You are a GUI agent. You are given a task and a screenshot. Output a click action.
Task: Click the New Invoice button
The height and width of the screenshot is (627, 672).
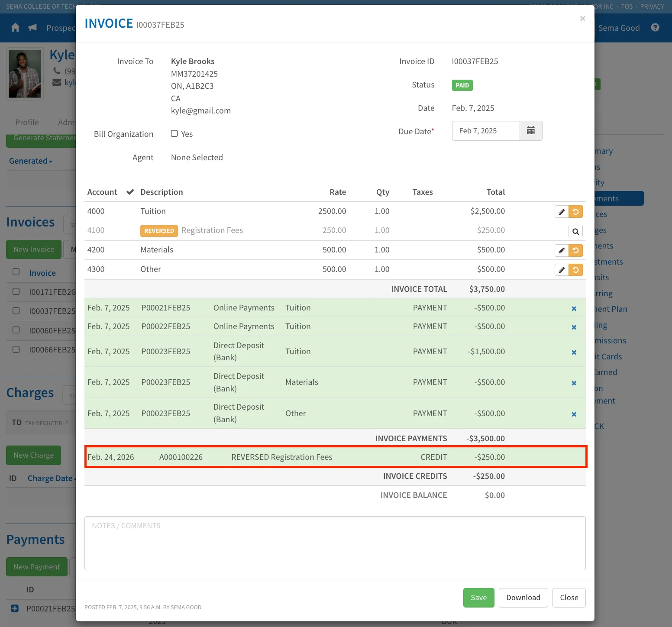point(34,249)
